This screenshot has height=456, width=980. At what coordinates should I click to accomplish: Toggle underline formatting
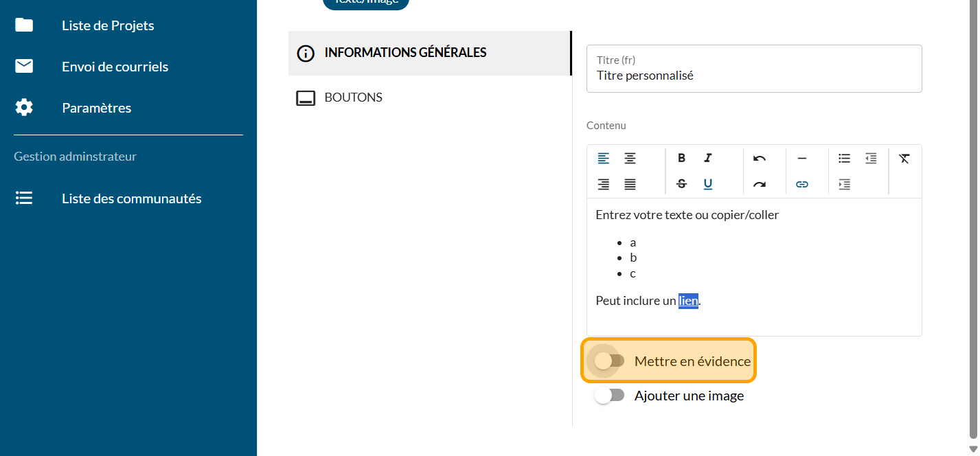(x=708, y=184)
